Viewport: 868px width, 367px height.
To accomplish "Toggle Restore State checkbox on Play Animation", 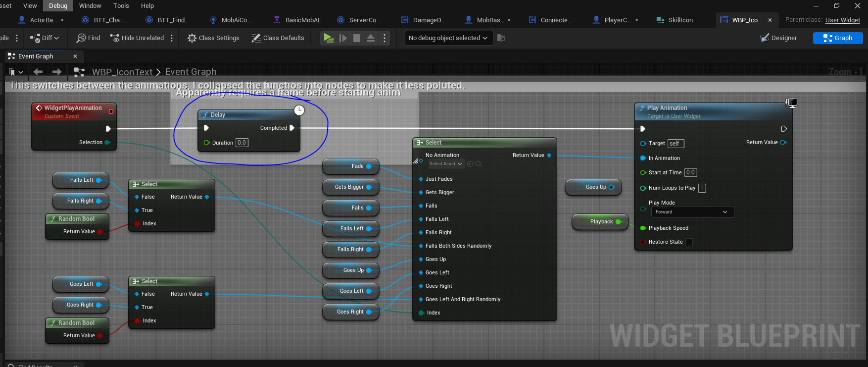I will (689, 242).
